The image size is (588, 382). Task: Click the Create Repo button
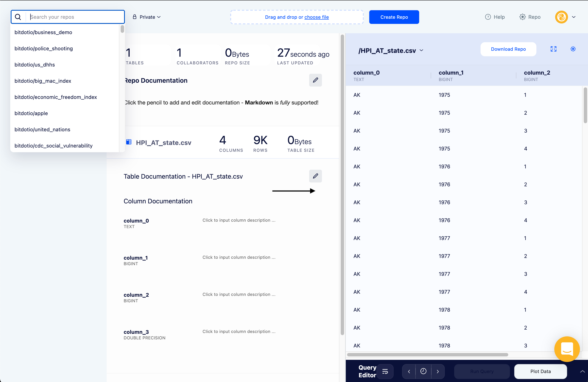[394, 17]
